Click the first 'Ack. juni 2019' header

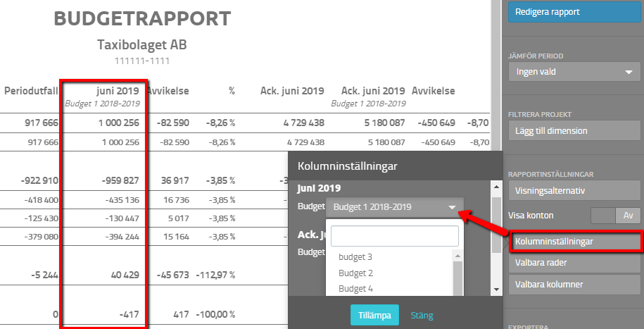[x=292, y=91]
